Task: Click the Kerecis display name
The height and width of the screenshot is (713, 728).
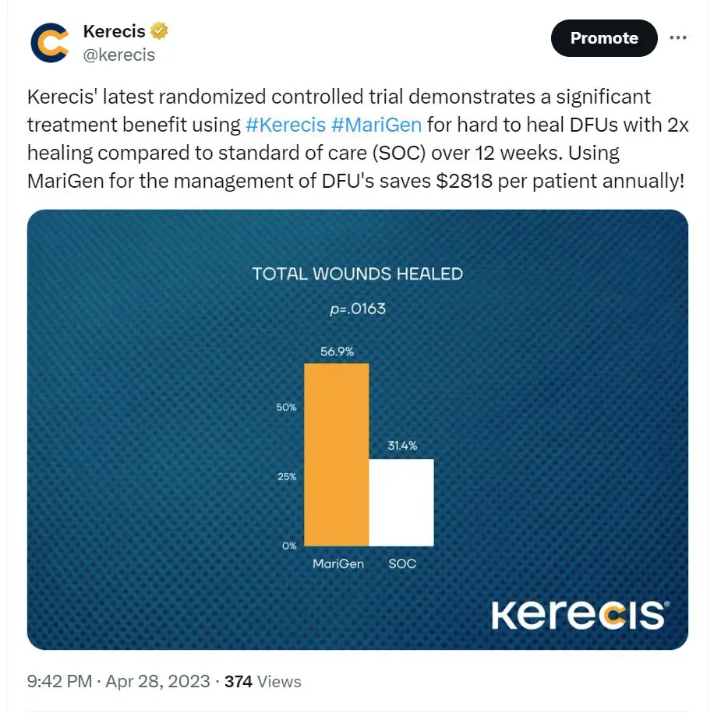Action: 115,31
